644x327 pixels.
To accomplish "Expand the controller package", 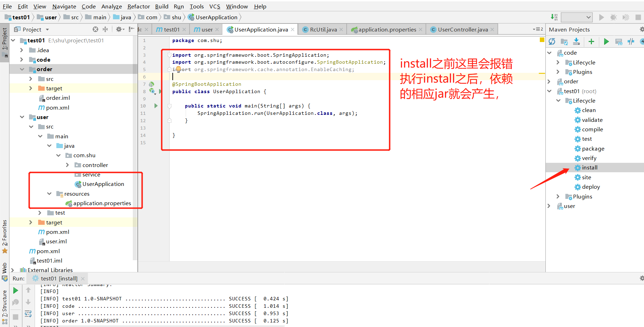I will pyautogui.click(x=67, y=165).
